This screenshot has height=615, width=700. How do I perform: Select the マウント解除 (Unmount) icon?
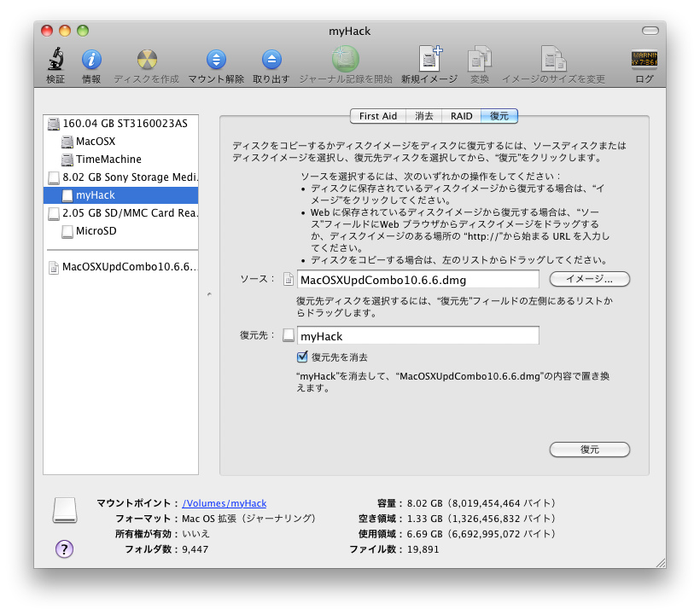[215, 61]
